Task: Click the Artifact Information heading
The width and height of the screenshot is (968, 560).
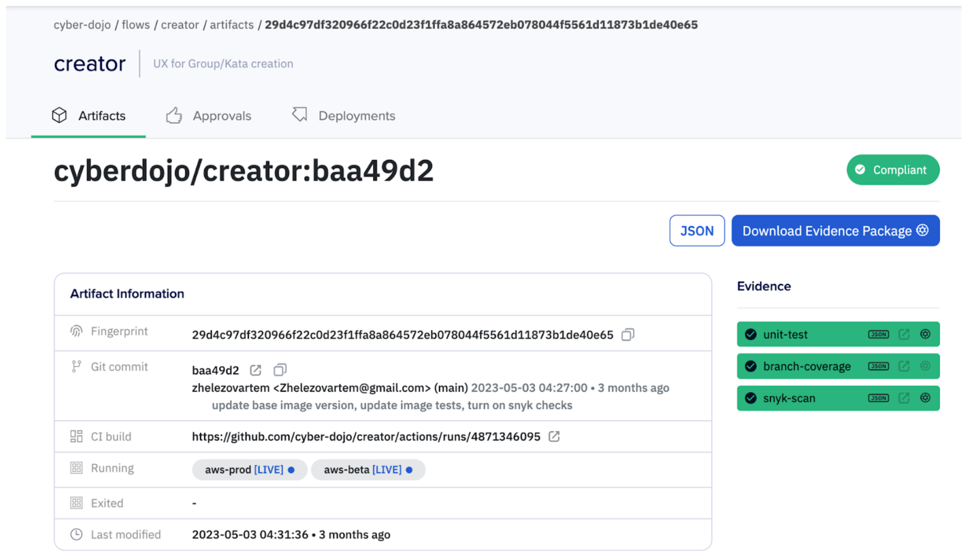Action: [x=127, y=294]
